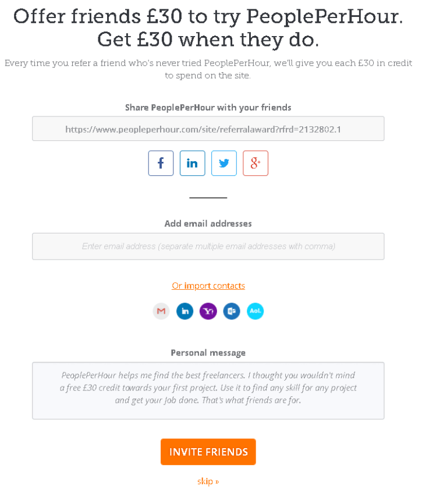The image size is (447, 504).
Task: Skip the referral invitation step
Action: 208,481
